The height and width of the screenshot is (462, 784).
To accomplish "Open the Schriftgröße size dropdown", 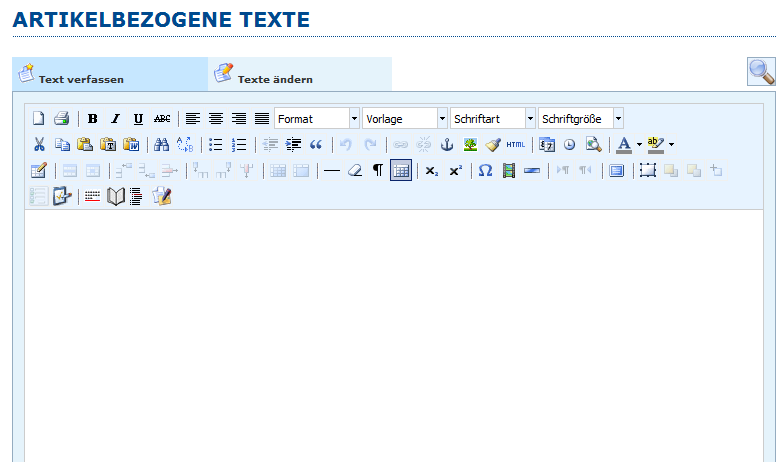I will 581,119.
